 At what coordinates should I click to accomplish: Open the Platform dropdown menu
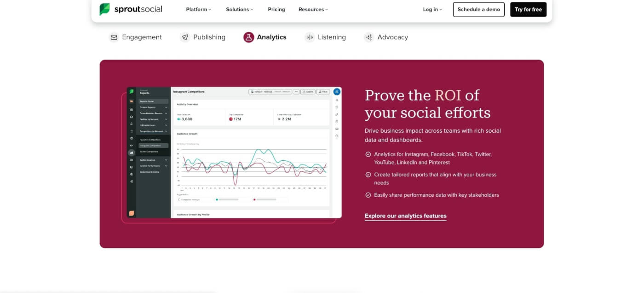198,9
